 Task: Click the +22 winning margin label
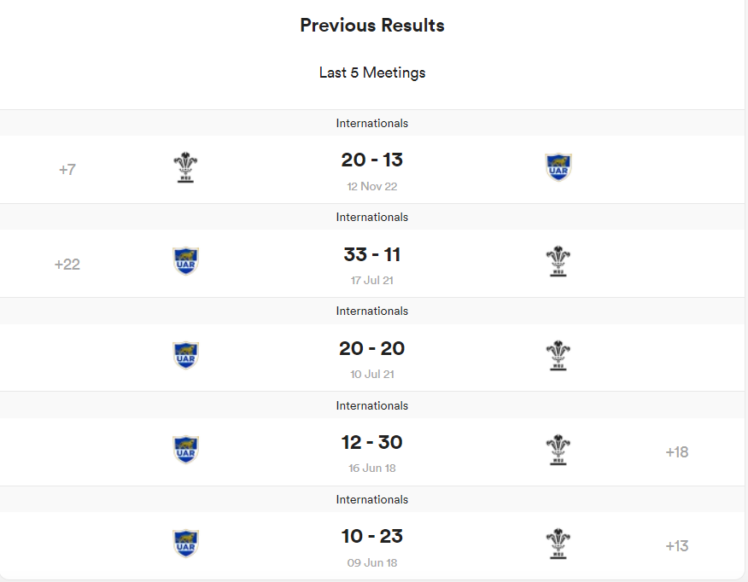tap(67, 264)
